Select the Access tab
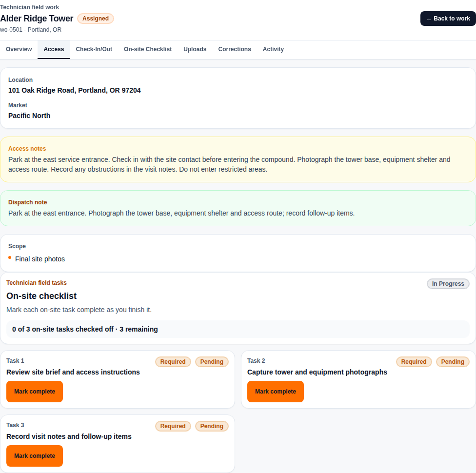Screen dimensions: 476x473 tap(54, 49)
